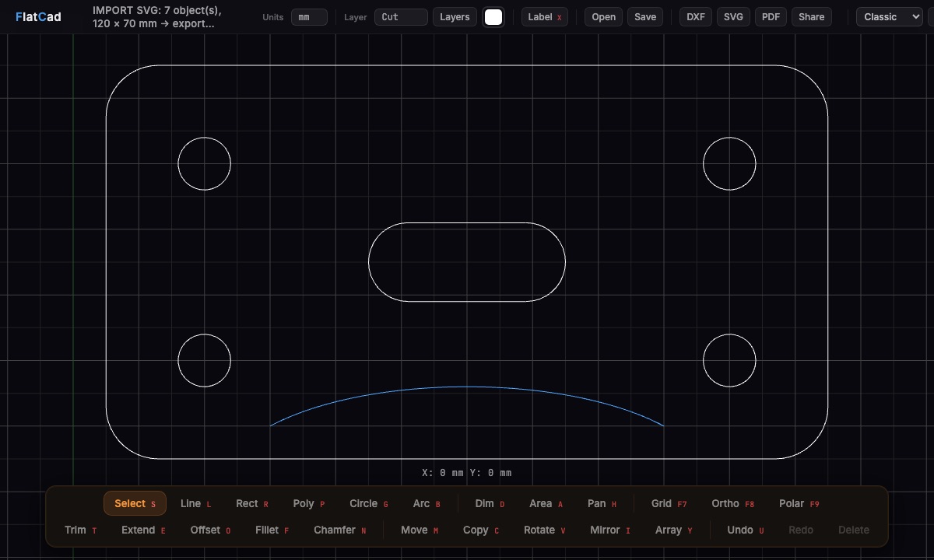Select the Rotate tool

tap(545, 530)
